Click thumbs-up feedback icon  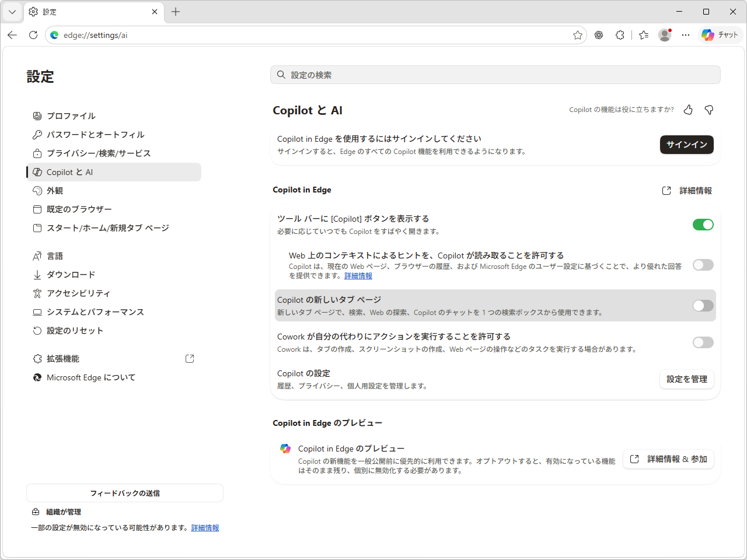tap(688, 110)
